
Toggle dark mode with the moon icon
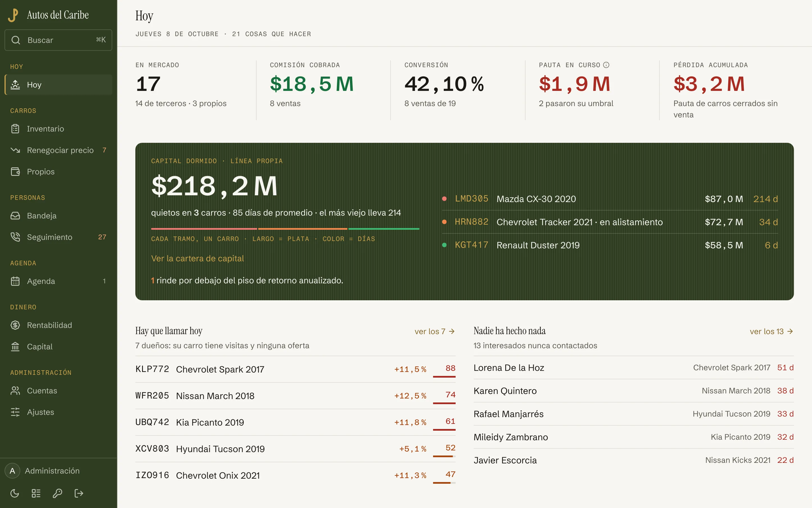pos(15,493)
